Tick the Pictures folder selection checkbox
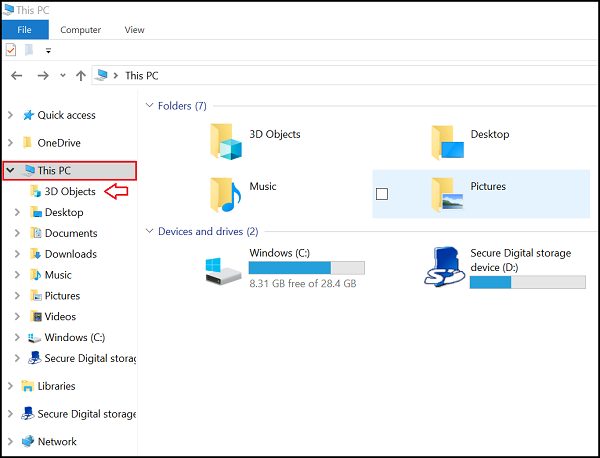Viewport: 600px width, 458px height. [x=382, y=194]
